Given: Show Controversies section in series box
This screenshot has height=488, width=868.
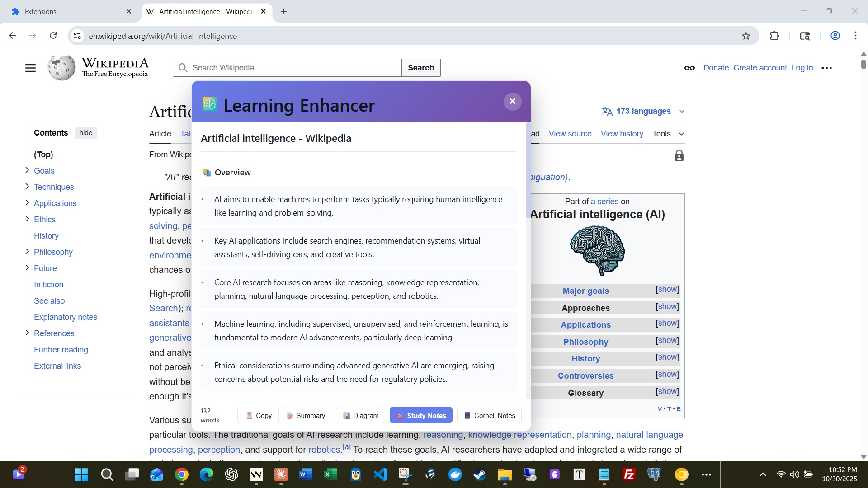Looking at the screenshot, I should pyautogui.click(x=667, y=375).
